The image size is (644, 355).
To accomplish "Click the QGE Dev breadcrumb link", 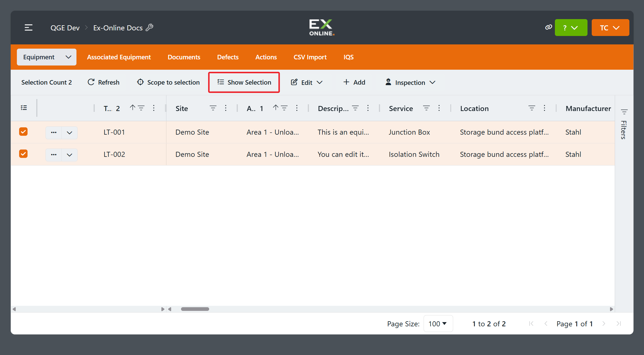I will [65, 28].
